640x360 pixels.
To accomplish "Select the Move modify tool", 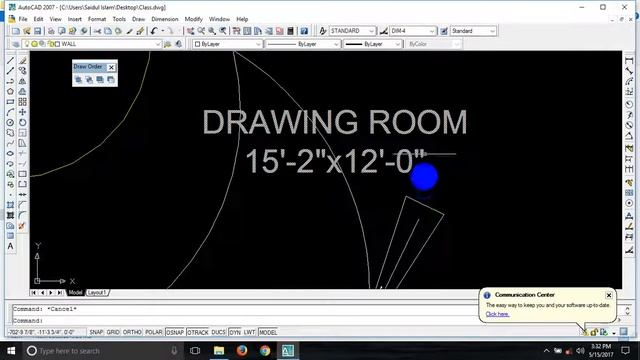I will coord(22,112).
